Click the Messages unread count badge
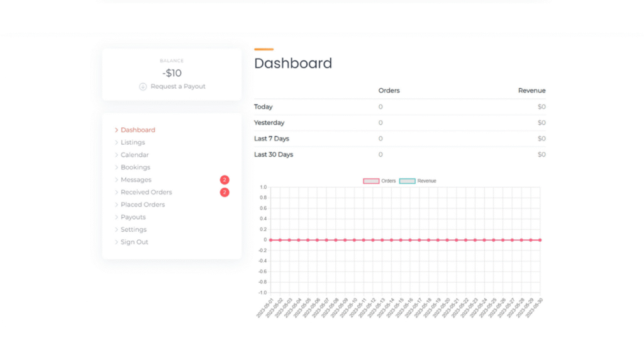 225,180
